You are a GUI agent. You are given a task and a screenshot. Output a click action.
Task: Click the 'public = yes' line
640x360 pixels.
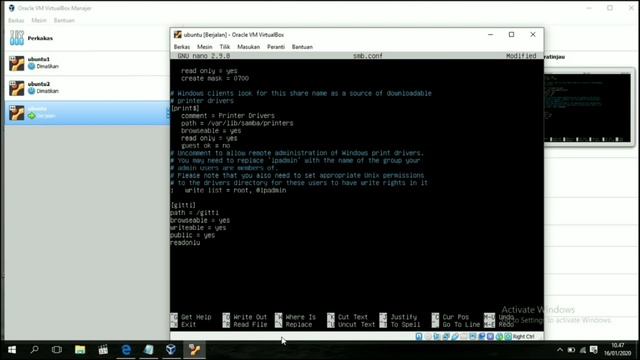[x=193, y=235]
